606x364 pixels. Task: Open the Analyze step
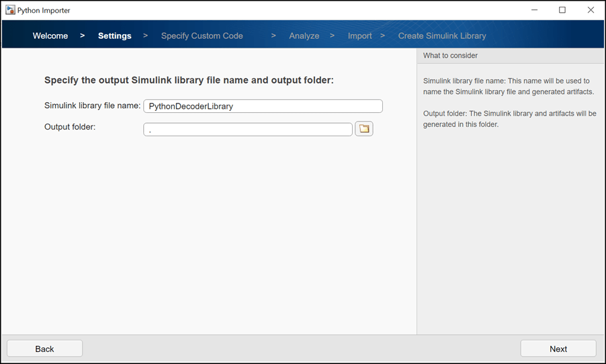point(304,36)
